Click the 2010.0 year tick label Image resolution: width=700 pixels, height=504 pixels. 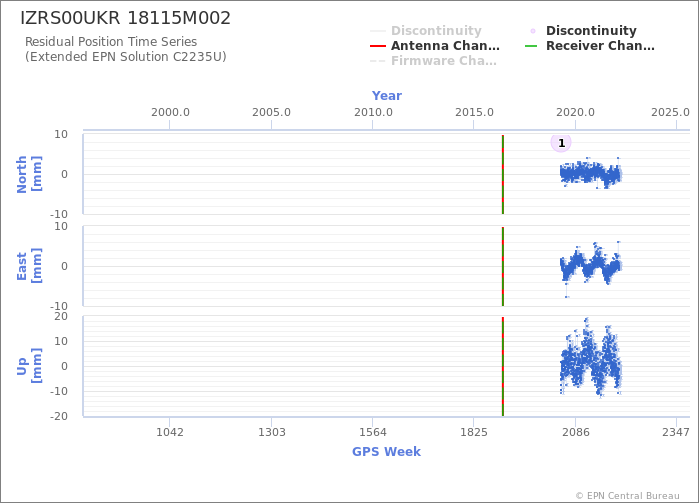pos(373,112)
